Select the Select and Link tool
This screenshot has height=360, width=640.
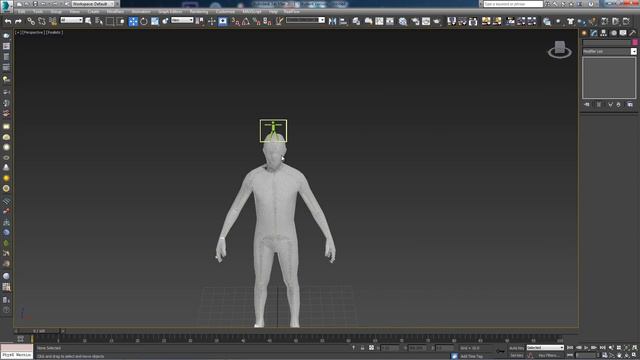31,21
